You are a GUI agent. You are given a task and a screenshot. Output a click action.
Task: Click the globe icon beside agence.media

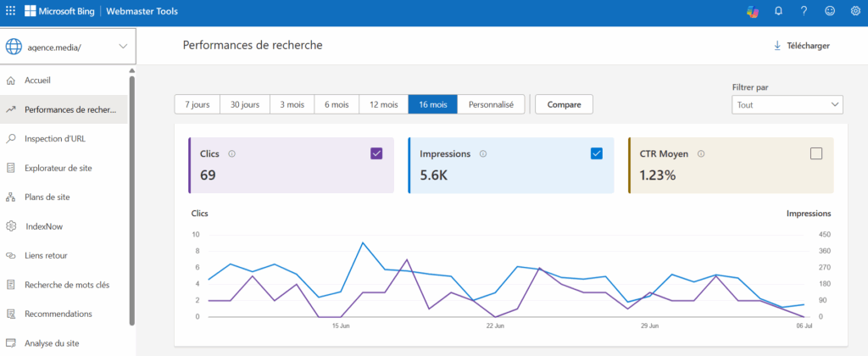tap(14, 47)
